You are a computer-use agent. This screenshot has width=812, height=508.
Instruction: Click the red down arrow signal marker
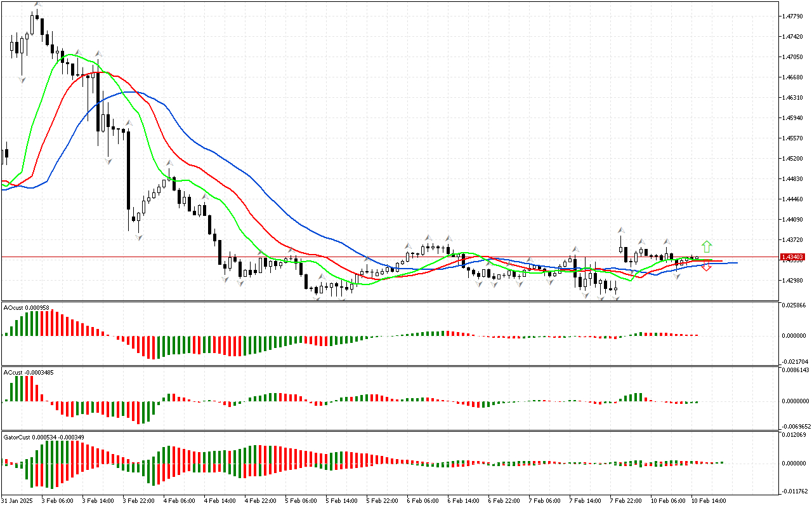tap(707, 267)
